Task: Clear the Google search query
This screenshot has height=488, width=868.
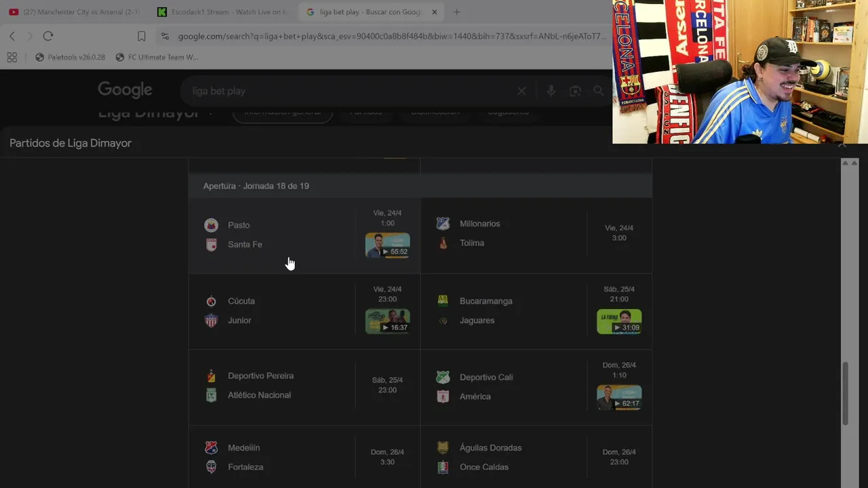Action: tap(521, 91)
